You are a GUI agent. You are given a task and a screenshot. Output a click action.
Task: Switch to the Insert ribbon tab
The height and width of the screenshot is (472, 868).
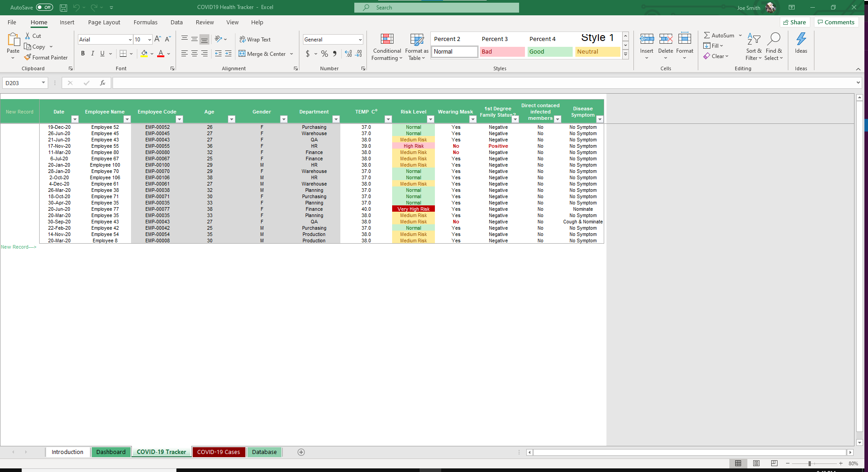(x=67, y=22)
